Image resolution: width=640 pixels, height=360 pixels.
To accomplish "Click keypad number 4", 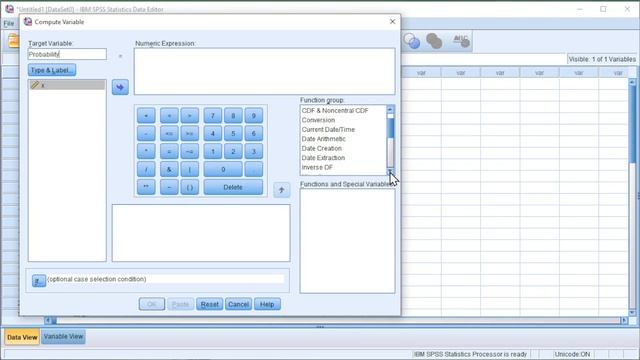I will (x=213, y=133).
